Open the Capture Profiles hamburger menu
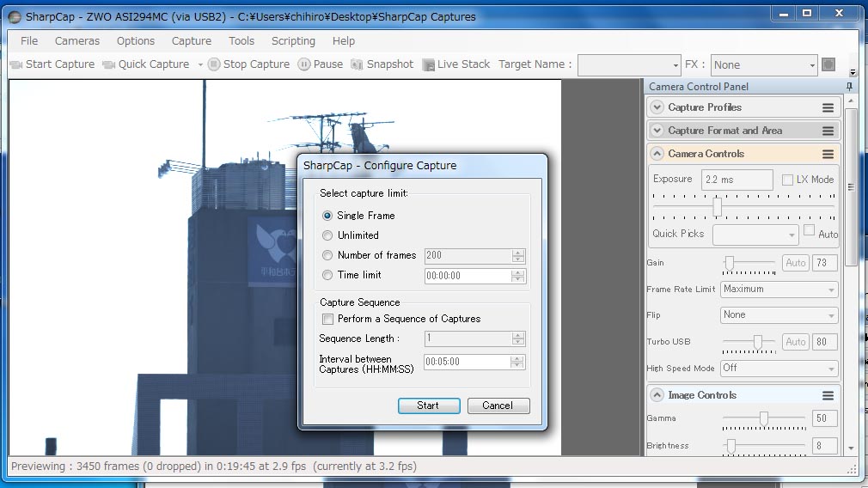Viewport: 868px width, 488px height. tap(828, 107)
